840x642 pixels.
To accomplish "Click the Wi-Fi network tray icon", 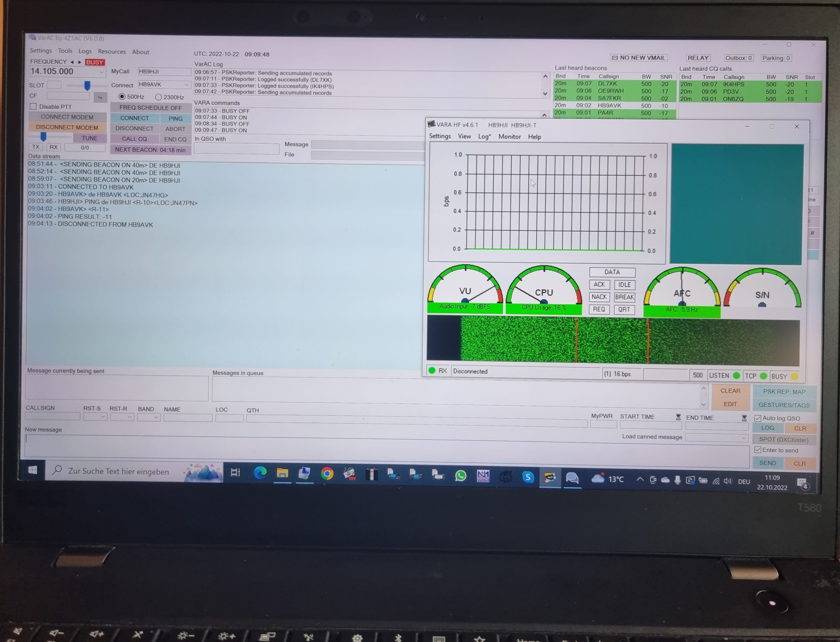I will 716,481.
